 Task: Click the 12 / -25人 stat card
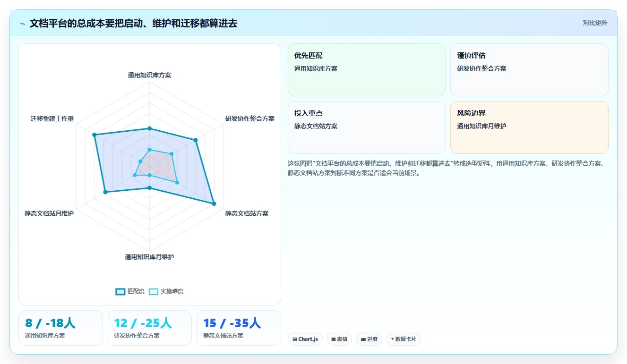click(x=150, y=328)
